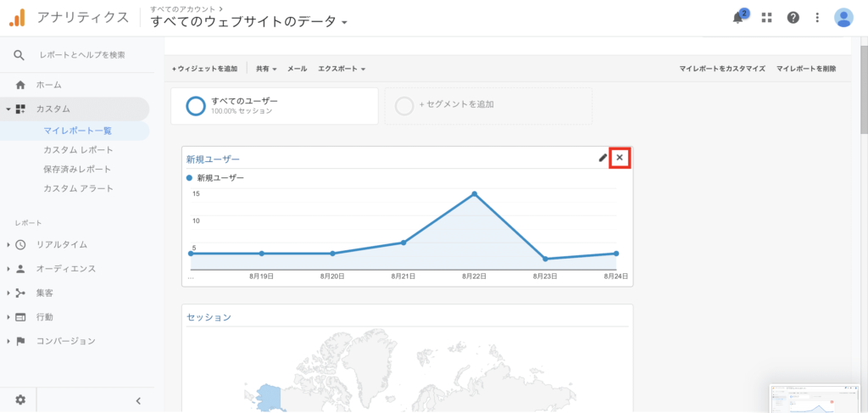868x413 pixels.
Task: Open the three-dot more options menu
Action: [817, 18]
